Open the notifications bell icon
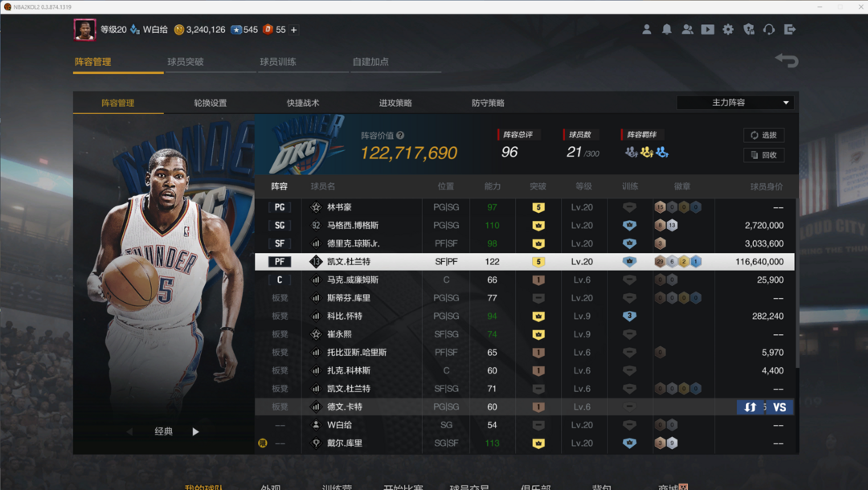 [x=666, y=29]
